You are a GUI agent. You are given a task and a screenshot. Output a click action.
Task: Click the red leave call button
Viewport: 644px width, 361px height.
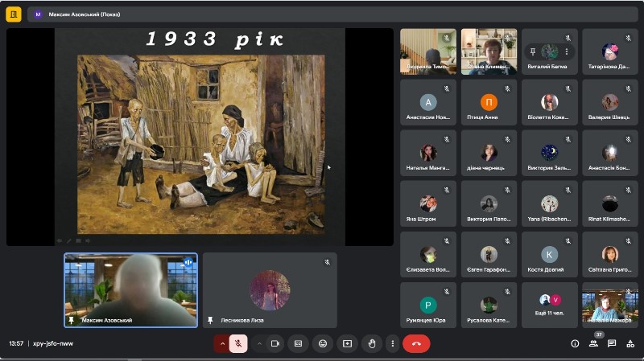pos(416,344)
